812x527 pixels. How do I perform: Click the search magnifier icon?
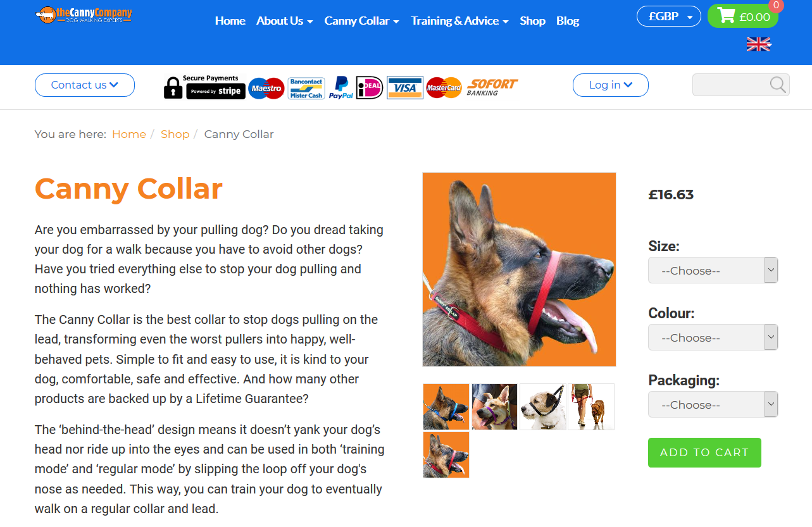[778, 85]
